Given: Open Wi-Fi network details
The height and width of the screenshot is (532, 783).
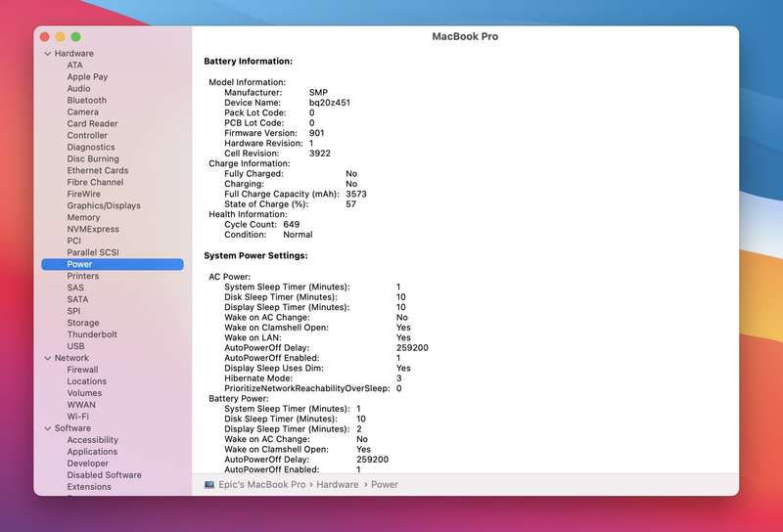Looking at the screenshot, I should [x=78, y=417].
